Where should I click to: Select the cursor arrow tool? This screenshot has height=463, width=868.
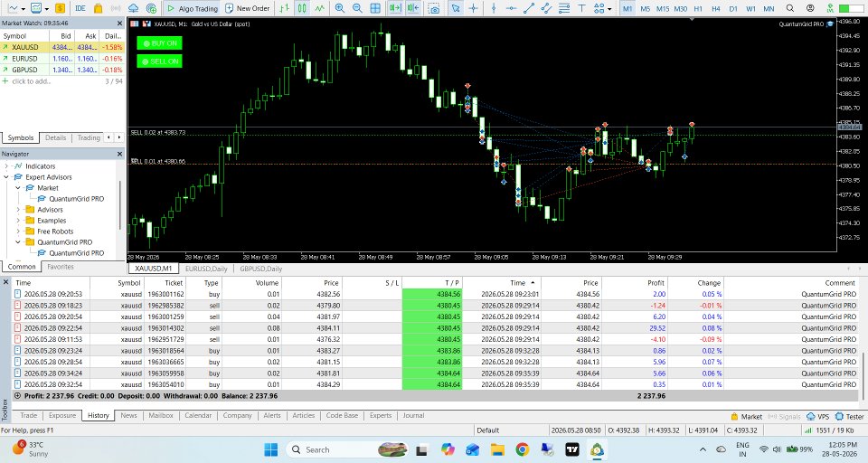[x=456, y=8]
